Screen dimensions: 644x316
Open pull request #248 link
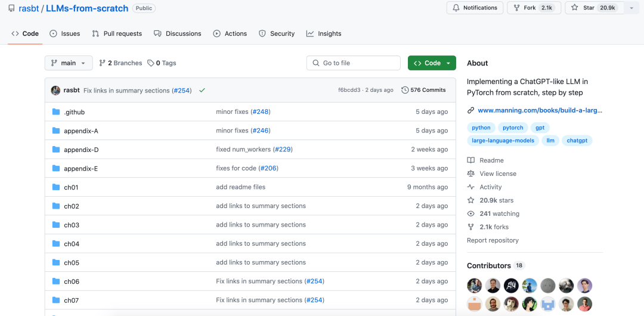pos(261,111)
